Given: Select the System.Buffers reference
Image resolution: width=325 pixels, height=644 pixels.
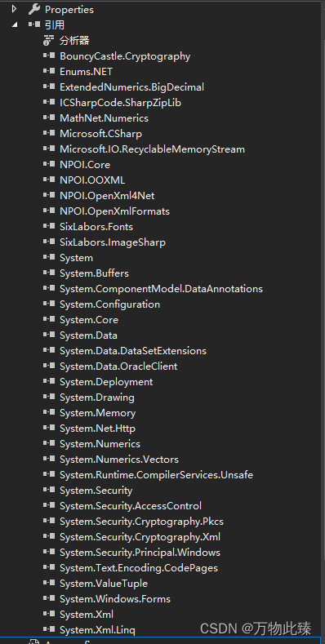Looking at the screenshot, I should click(94, 273).
